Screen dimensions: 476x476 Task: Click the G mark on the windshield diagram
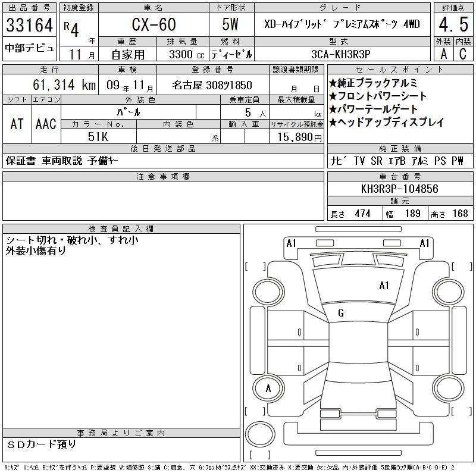[x=341, y=313]
